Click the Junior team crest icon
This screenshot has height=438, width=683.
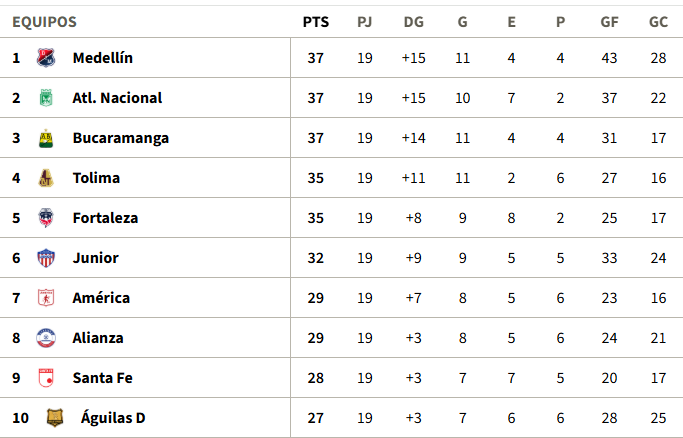coord(45,258)
